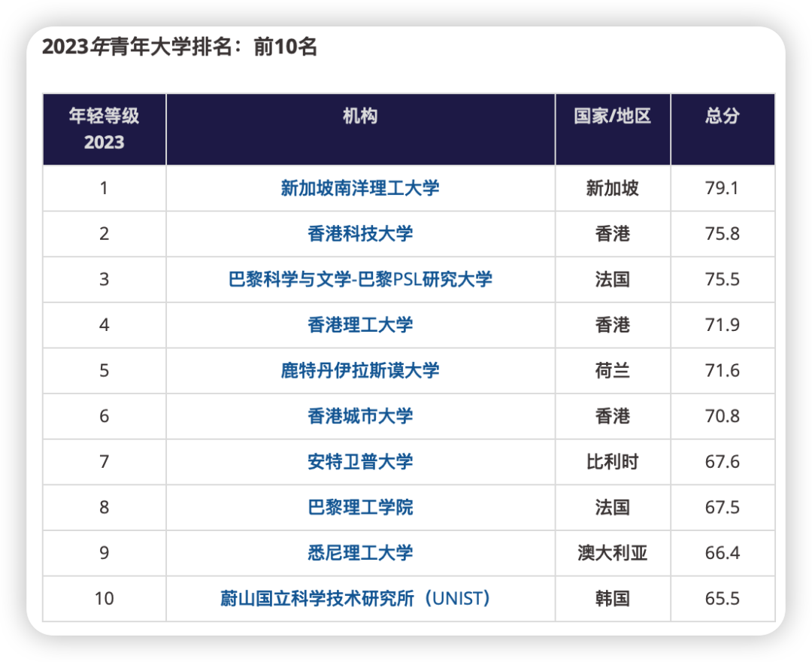Open the 巴黎理工学院 link
Screen dimensions: 812x662
click(x=360, y=507)
